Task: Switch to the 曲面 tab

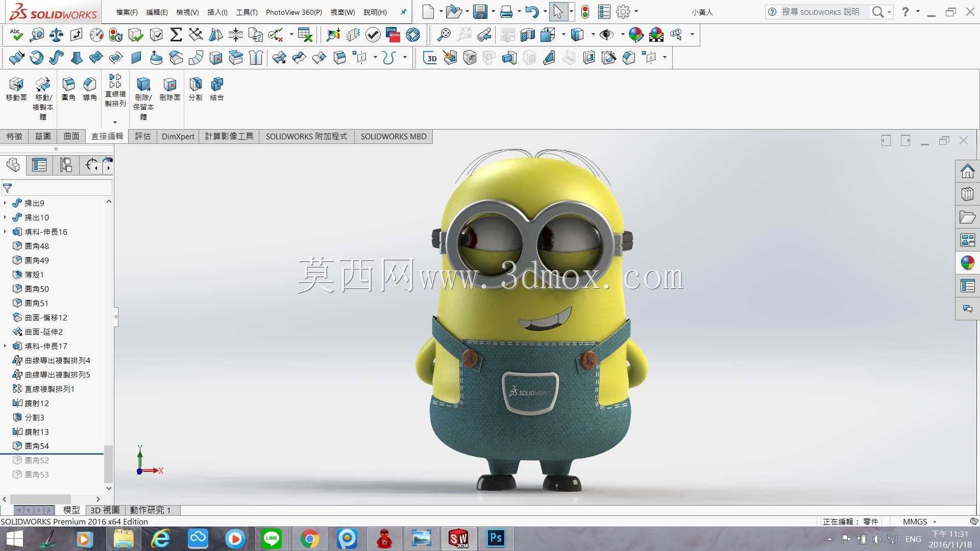Action: (71, 136)
